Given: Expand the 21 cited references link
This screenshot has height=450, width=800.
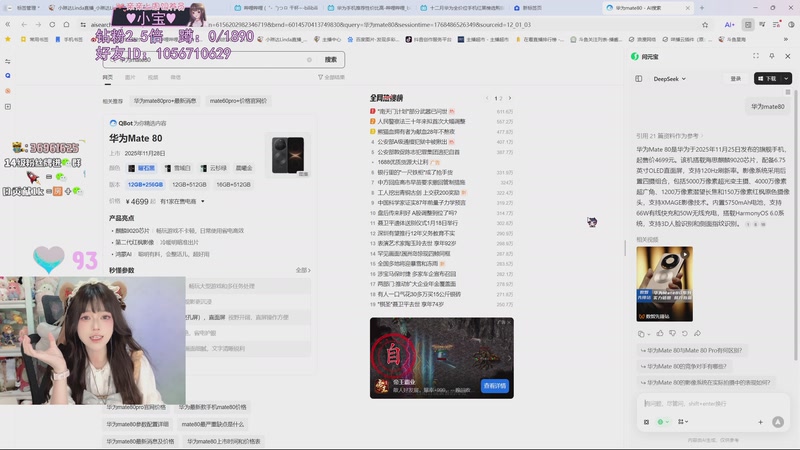Looking at the screenshot, I should click(x=669, y=136).
